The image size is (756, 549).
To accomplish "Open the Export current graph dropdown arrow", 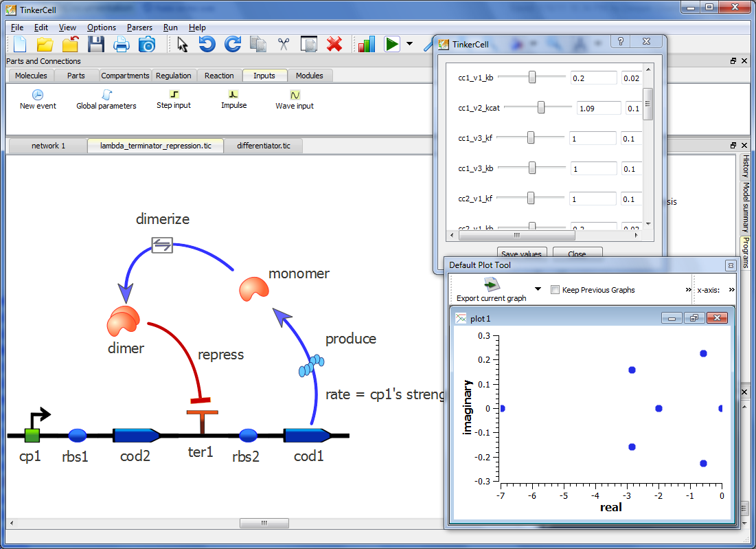I will click(536, 289).
